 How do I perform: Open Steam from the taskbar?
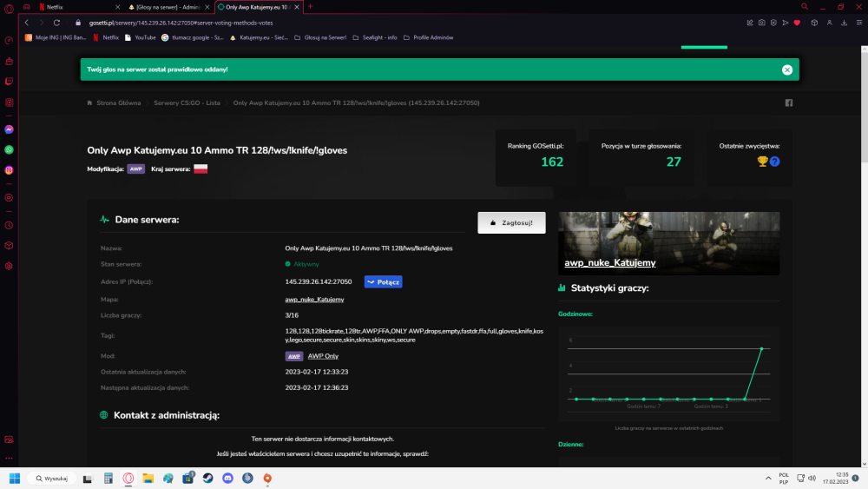click(x=207, y=478)
